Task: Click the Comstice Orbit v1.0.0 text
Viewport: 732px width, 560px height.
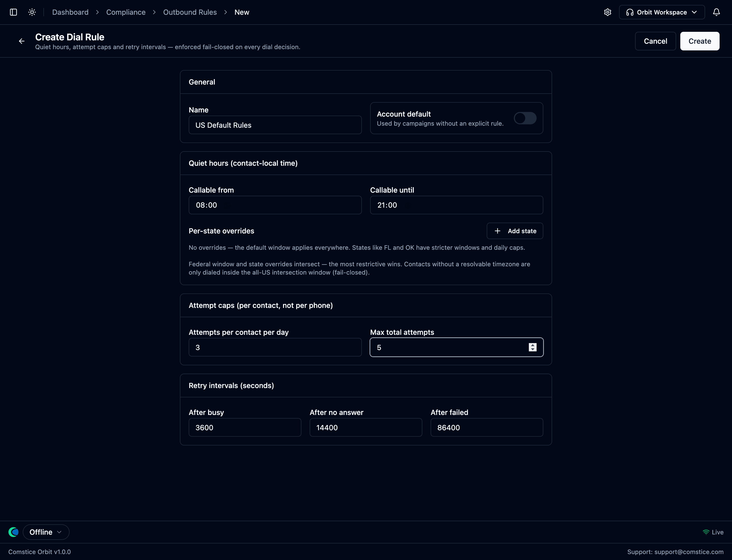Action: pos(40,552)
